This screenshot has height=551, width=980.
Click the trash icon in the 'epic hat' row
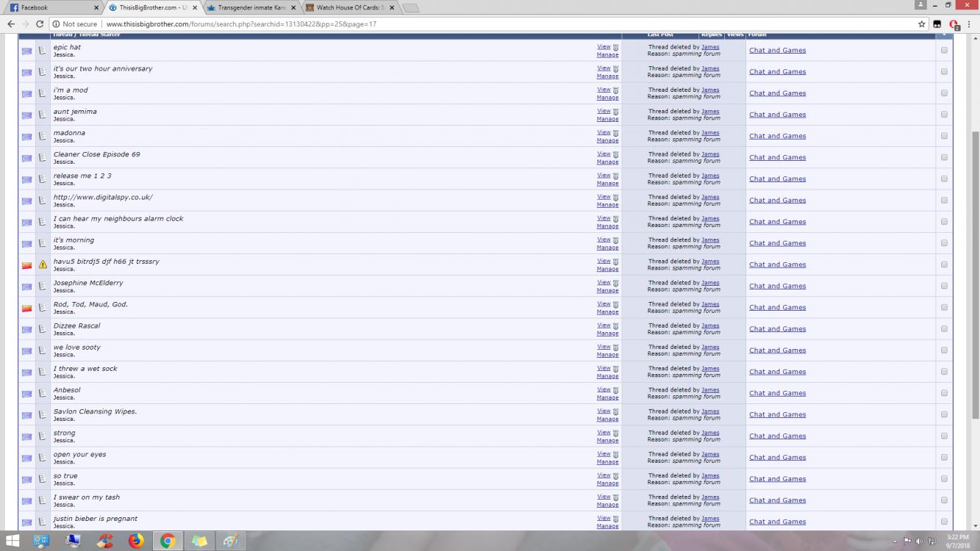point(616,47)
